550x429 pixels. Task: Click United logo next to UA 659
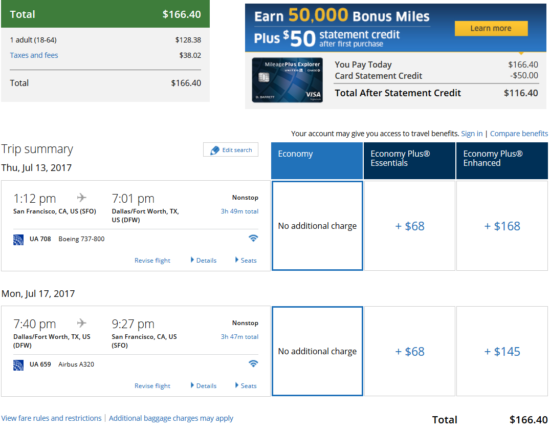pyautogui.click(x=18, y=365)
